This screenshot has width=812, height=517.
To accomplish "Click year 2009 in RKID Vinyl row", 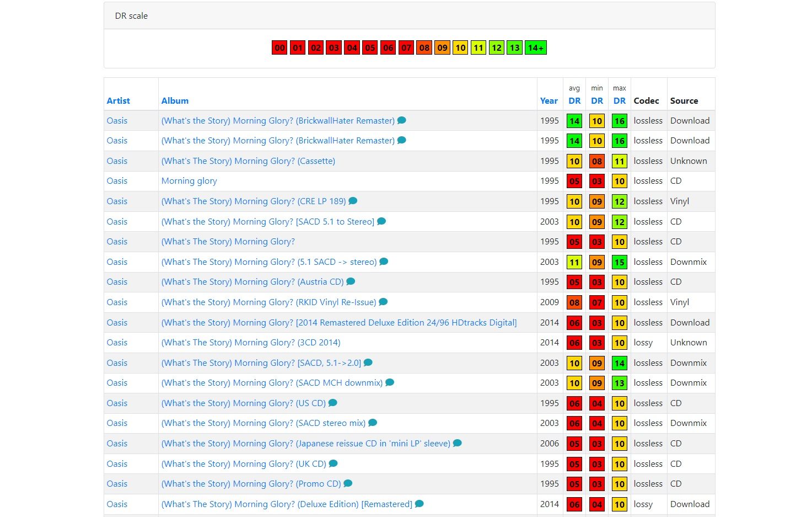I will coord(549,302).
